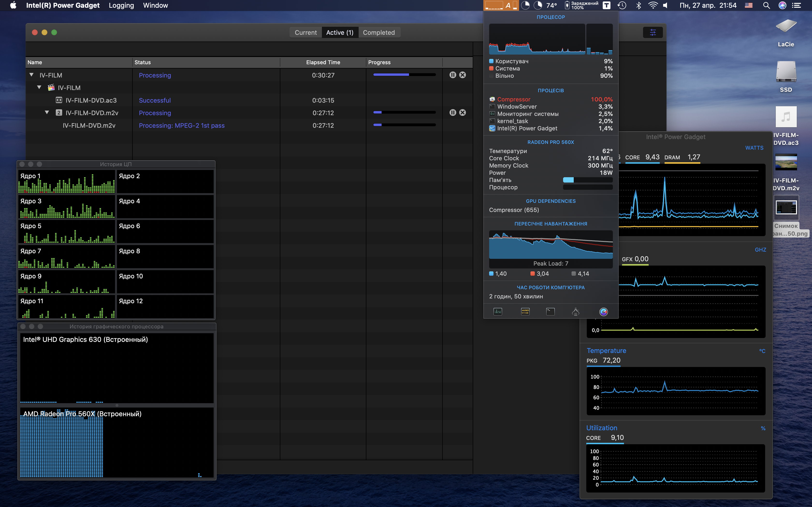Screen dimensions: 812x507
Task: Select the Compressor process in the list
Action: coord(513,99)
